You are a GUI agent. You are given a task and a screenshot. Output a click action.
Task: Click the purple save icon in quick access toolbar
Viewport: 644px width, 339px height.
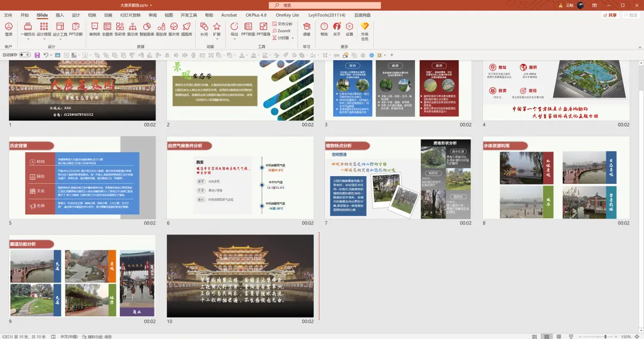click(37, 55)
